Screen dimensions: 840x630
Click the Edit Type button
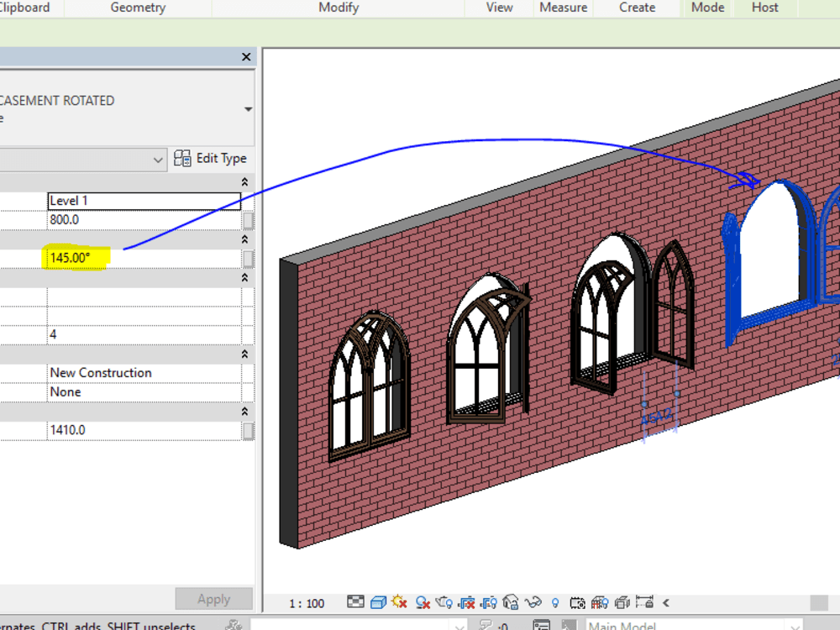click(x=211, y=159)
